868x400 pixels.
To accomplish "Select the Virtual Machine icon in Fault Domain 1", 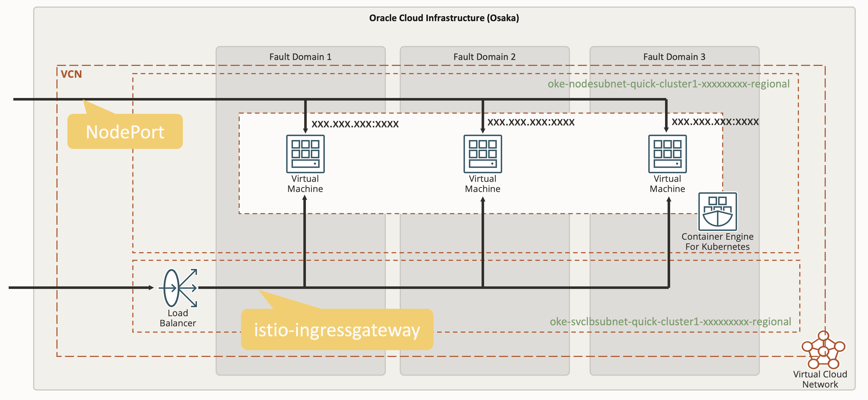I will (305, 154).
